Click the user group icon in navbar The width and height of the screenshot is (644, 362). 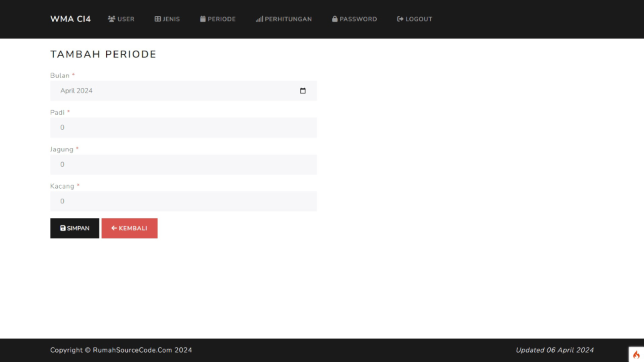click(x=111, y=19)
